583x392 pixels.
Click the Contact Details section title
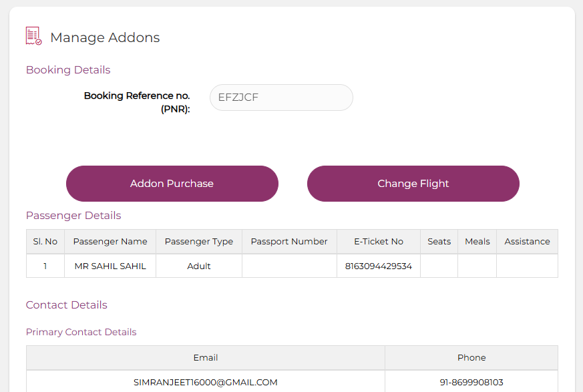tap(67, 305)
